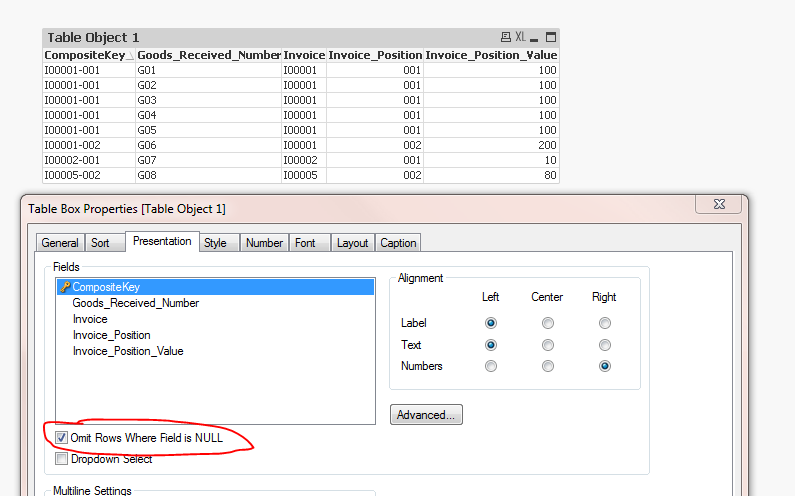Click the XL export to Excel icon

pos(521,38)
